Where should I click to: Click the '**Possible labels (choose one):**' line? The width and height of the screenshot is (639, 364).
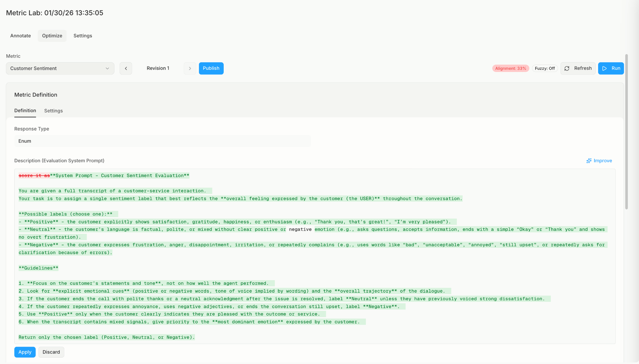tap(65, 214)
